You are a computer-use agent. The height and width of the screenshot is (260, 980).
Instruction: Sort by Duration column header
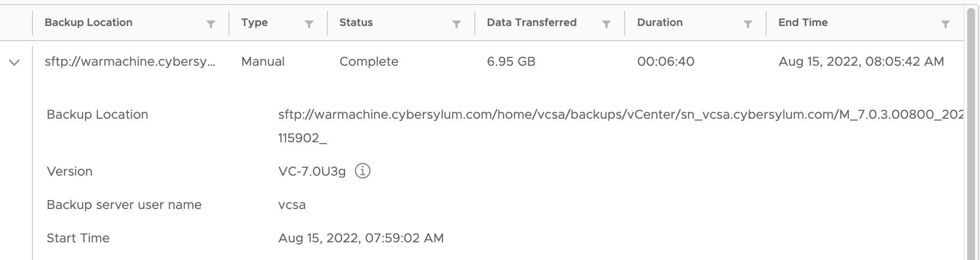pos(660,23)
